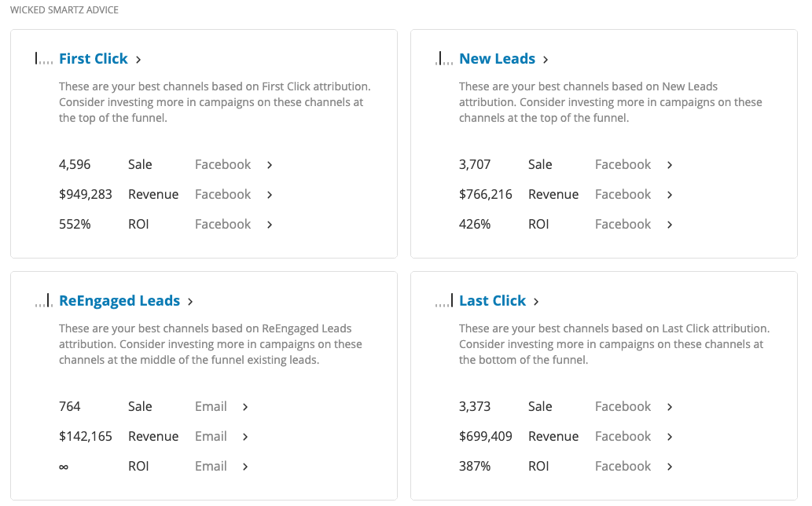Click arrow beside First Click Sale Facebook
The height and width of the screenshot is (506, 812).
(270, 165)
